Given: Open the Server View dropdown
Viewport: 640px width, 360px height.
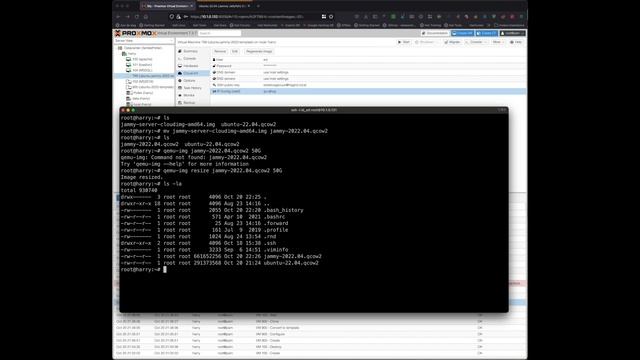Looking at the screenshot, I should 144,41.
